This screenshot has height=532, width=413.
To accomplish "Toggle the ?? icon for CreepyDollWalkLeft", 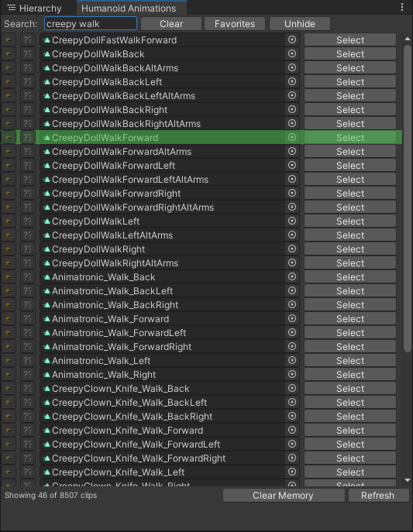I will pyautogui.click(x=27, y=221).
